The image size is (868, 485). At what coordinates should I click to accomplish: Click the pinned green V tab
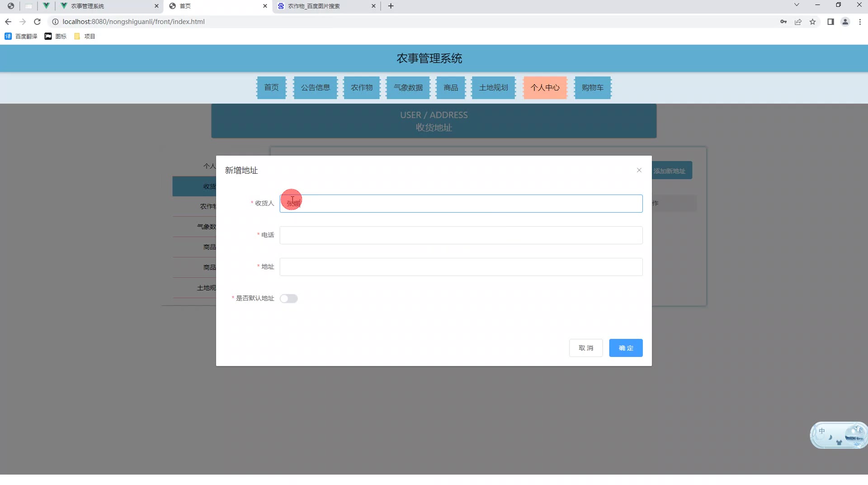tap(46, 6)
